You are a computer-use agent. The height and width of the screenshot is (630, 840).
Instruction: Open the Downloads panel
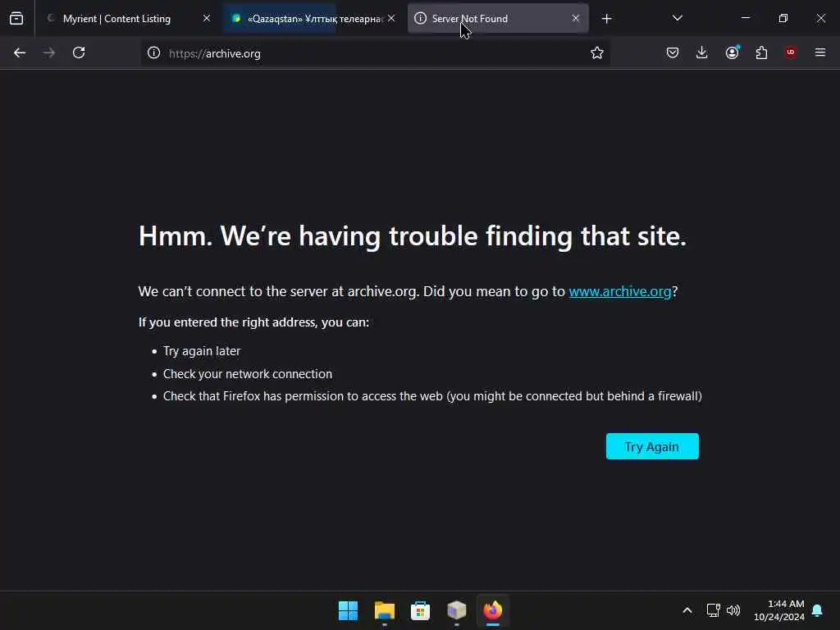click(702, 52)
